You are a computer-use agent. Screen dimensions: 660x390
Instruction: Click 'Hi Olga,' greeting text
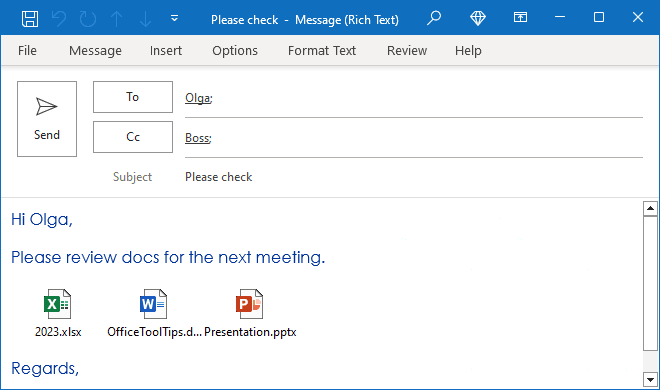pyautogui.click(x=42, y=220)
